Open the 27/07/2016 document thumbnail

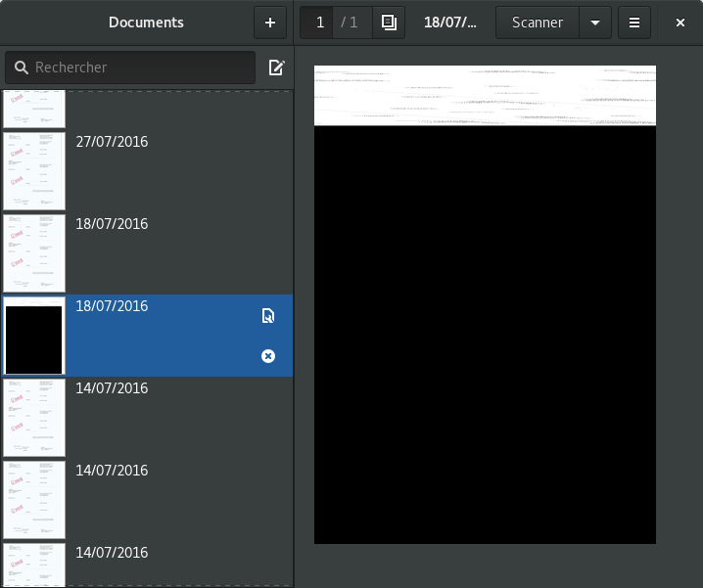coord(34,171)
